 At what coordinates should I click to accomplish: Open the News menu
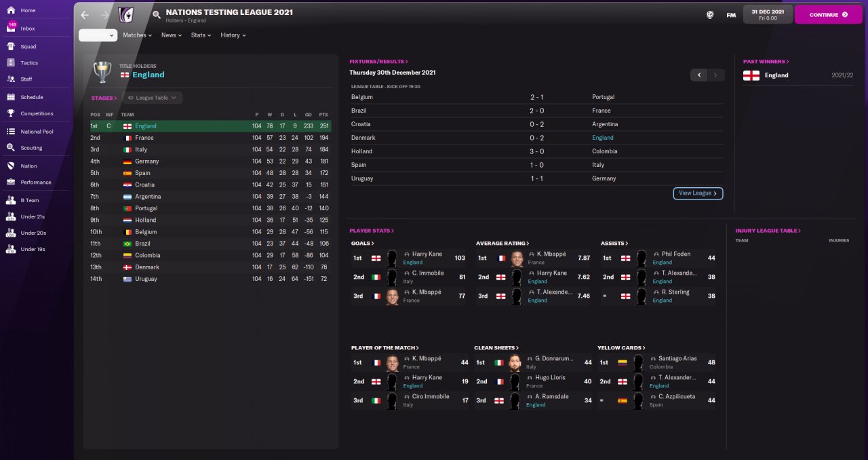click(172, 35)
